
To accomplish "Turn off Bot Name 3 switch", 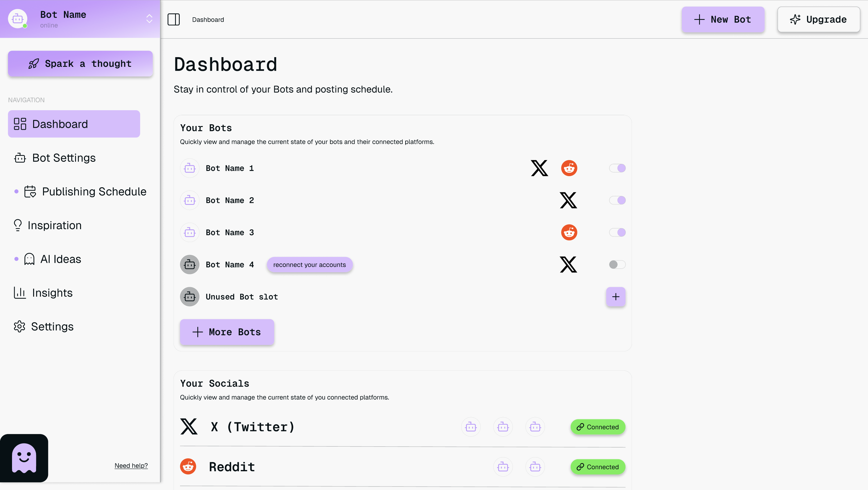I will point(617,232).
